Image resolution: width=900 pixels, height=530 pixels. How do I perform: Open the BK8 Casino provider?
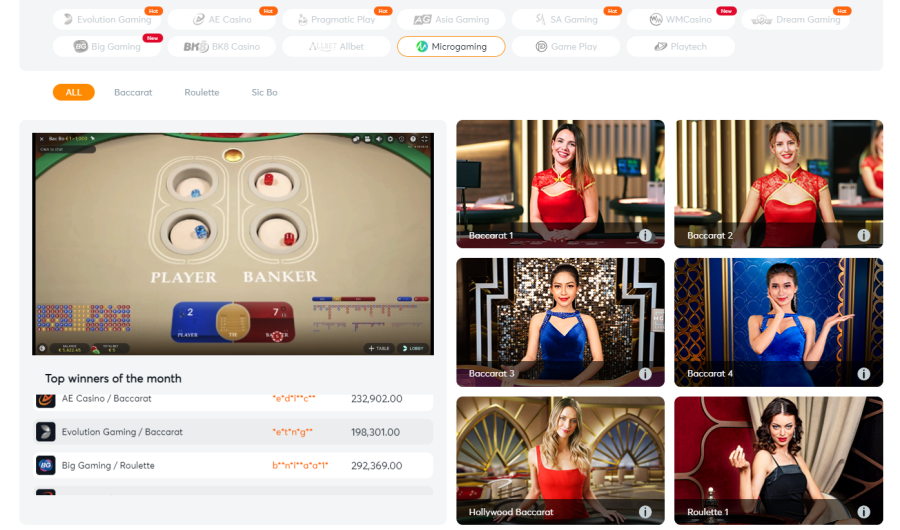pyautogui.click(x=222, y=47)
